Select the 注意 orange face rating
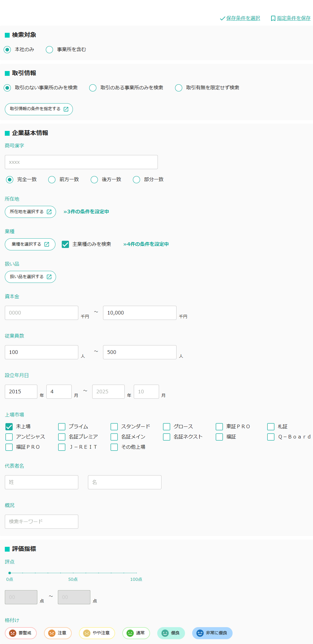 pos(52,633)
